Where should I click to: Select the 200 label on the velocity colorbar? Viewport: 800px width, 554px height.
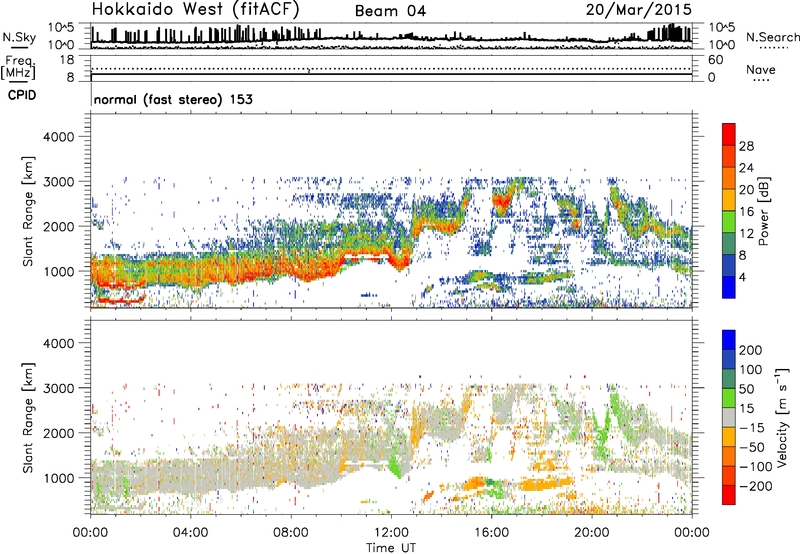click(x=751, y=350)
